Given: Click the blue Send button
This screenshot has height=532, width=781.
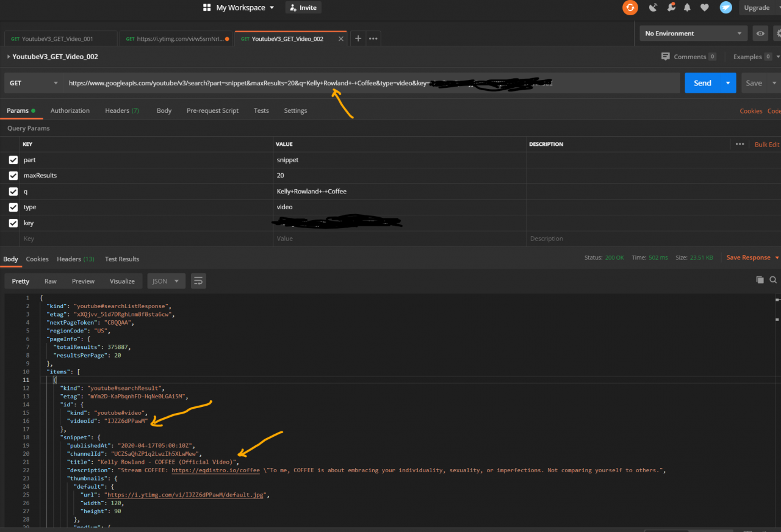Looking at the screenshot, I should 702,83.
